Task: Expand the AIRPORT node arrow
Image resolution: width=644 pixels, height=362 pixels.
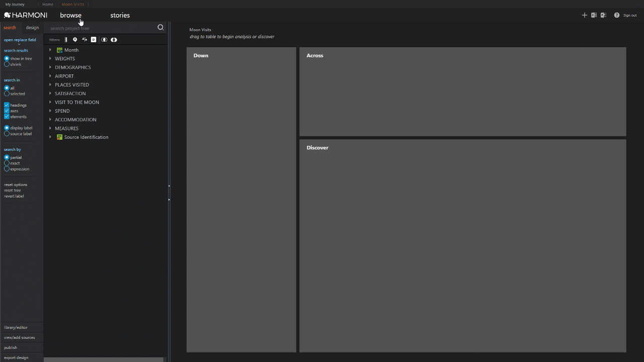Action: click(50, 76)
